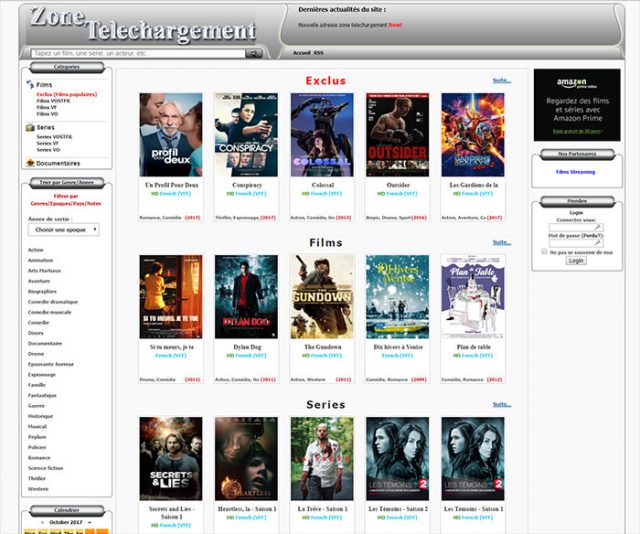Open the Conspiracy movie poster
The height and width of the screenshot is (534, 640).
[246, 135]
